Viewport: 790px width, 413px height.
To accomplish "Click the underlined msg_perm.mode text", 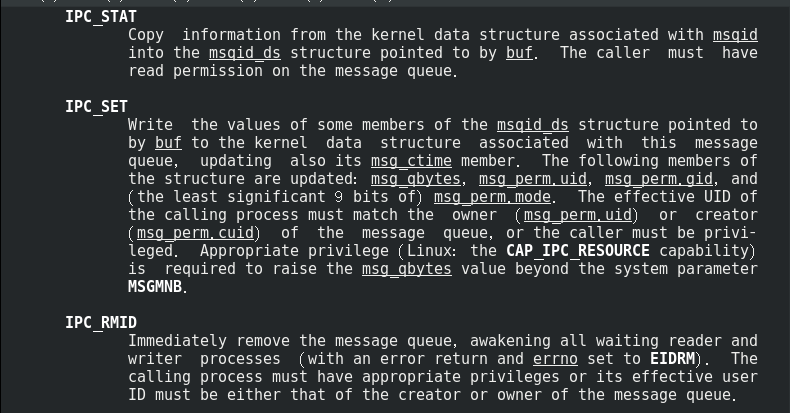I will click(x=492, y=197).
